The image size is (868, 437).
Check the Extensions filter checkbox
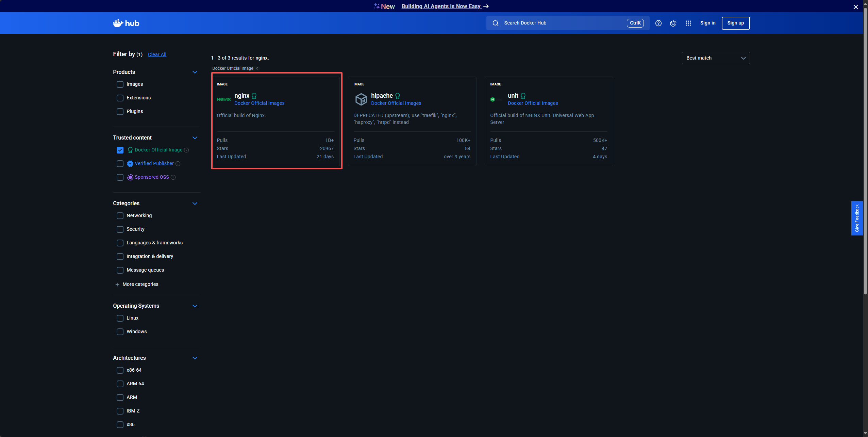pos(120,98)
